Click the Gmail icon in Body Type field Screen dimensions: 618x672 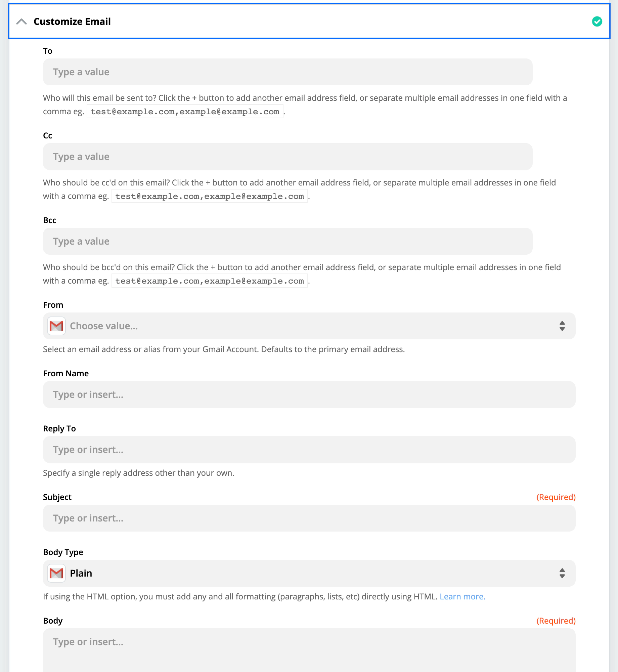click(56, 573)
